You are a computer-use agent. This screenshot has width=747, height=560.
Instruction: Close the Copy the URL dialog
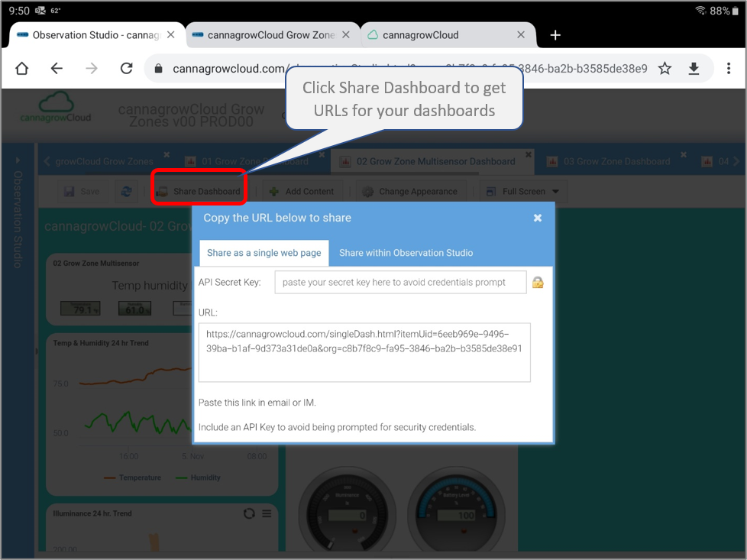tap(538, 218)
